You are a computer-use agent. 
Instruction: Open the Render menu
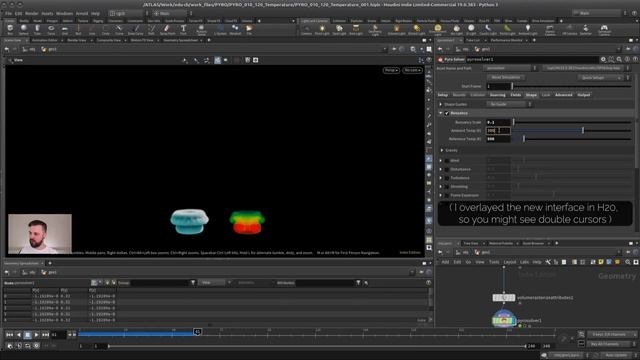[x=31, y=13]
